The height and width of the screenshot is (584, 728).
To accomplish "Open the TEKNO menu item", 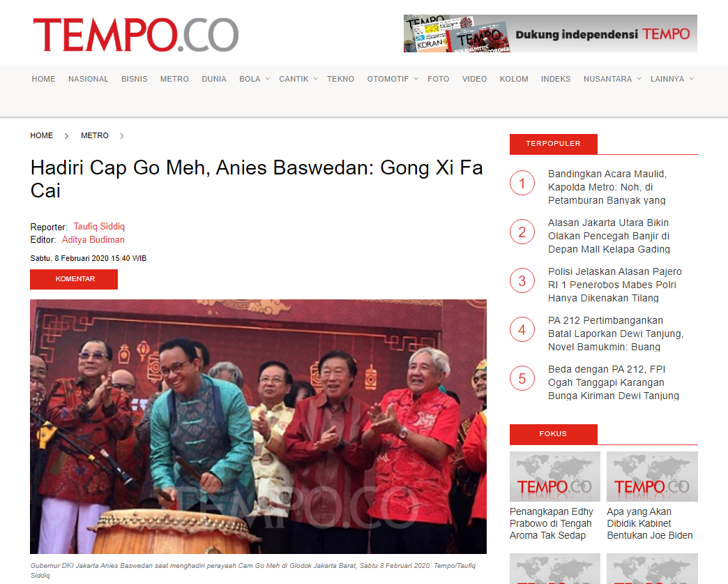I will [340, 79].
